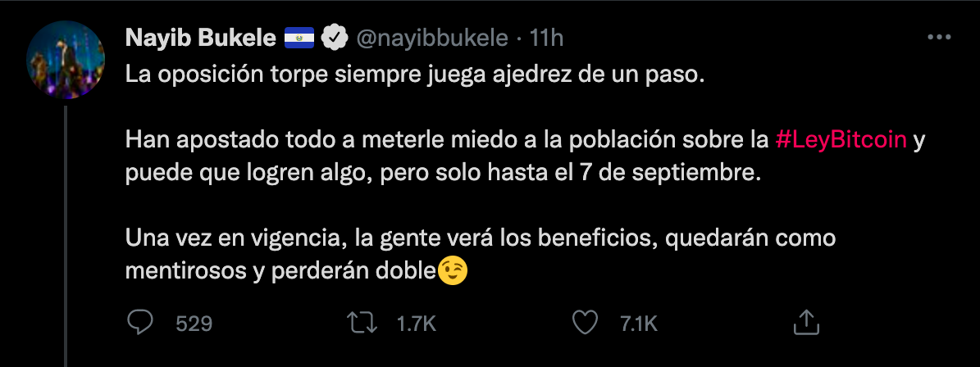Open the Nayib Bukele display name link
Screen dimensions: 980x367
(x=200, y=38)
